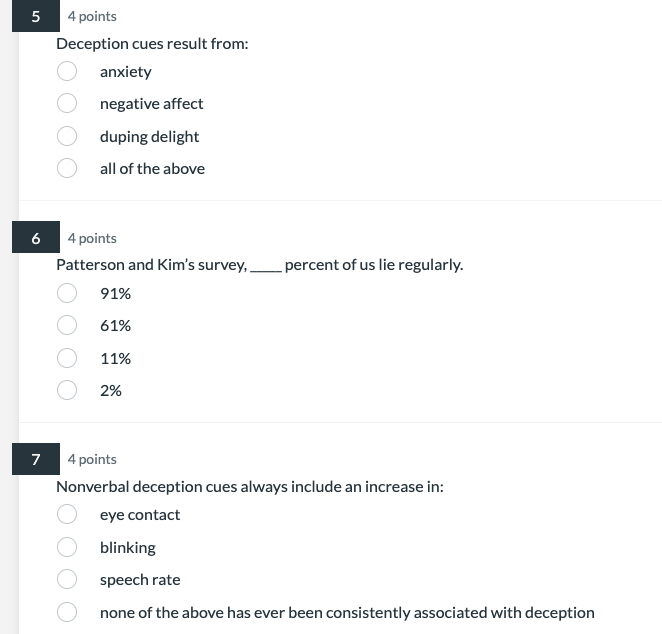The image size is (662, 634).
Task: Choose the 2% radio button
Action: (x=67, y=390)
